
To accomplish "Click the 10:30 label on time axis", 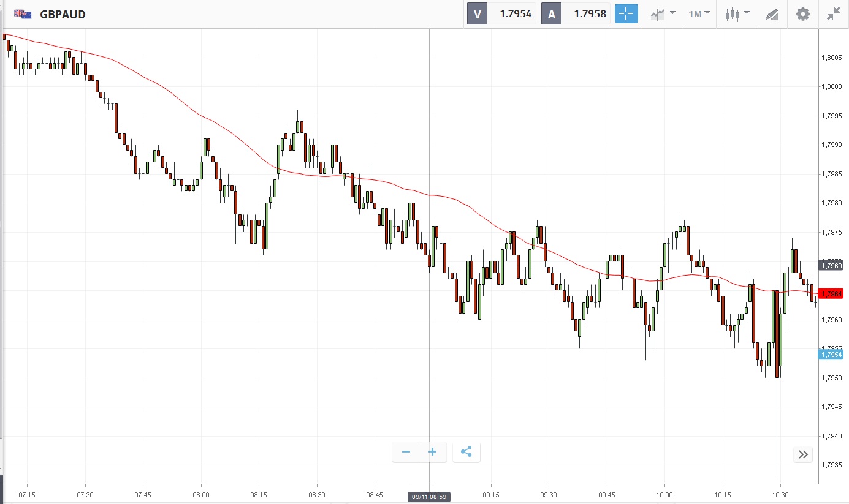I will 780,494.
